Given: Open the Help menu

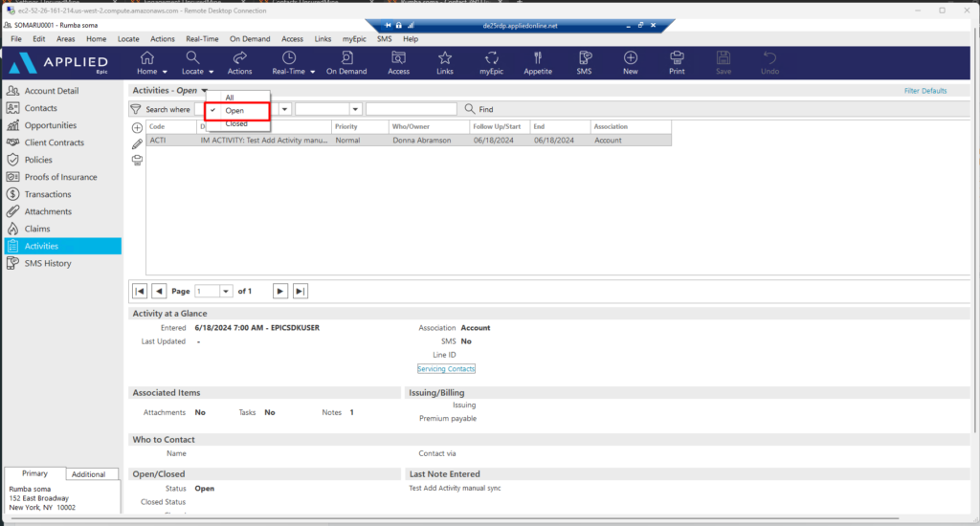Looking at the screenshot, I should (x=411, y=38).
